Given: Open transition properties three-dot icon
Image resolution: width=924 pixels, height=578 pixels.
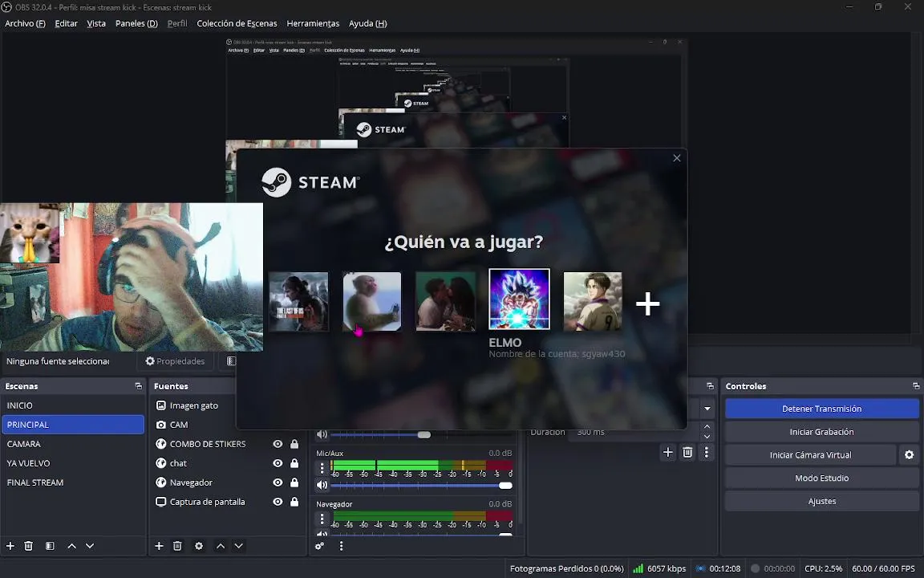Looking at the screenshot, I should coord(707,453).
